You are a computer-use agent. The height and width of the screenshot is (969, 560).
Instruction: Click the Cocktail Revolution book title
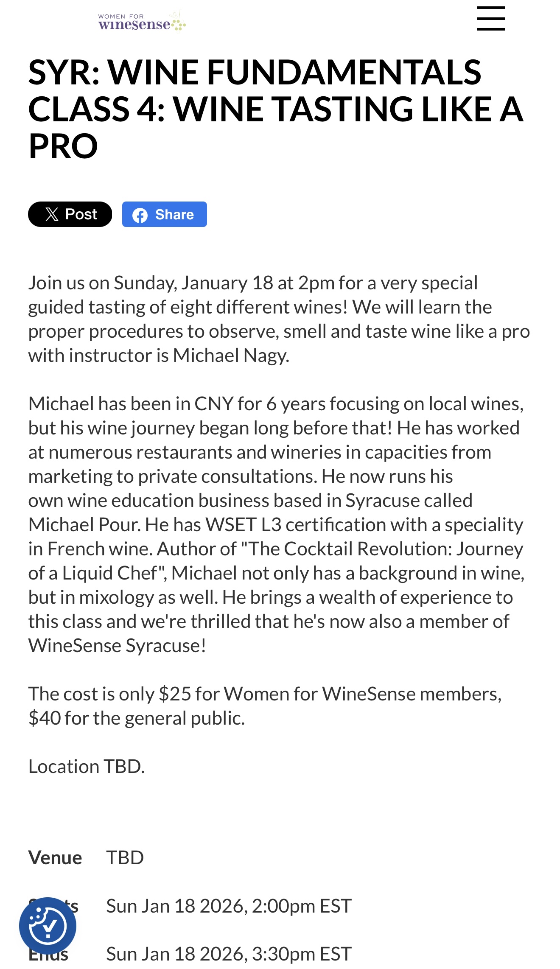(382, 549)
